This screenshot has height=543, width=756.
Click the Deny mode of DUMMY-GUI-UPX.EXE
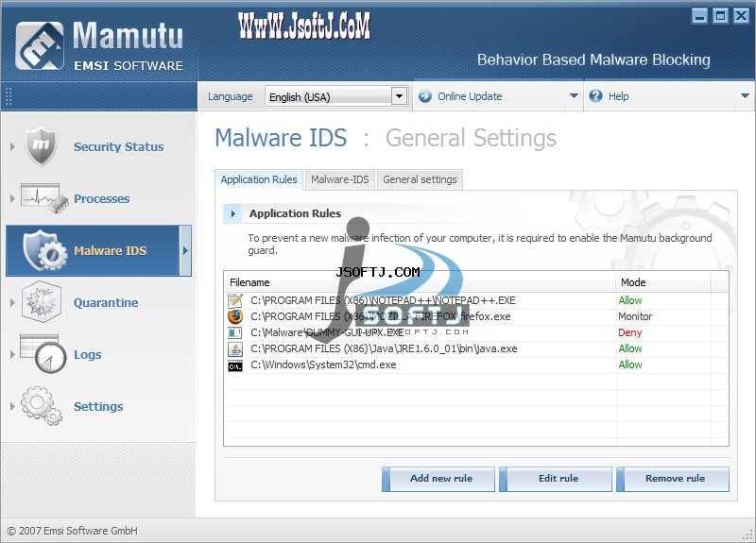click(630, 332)
